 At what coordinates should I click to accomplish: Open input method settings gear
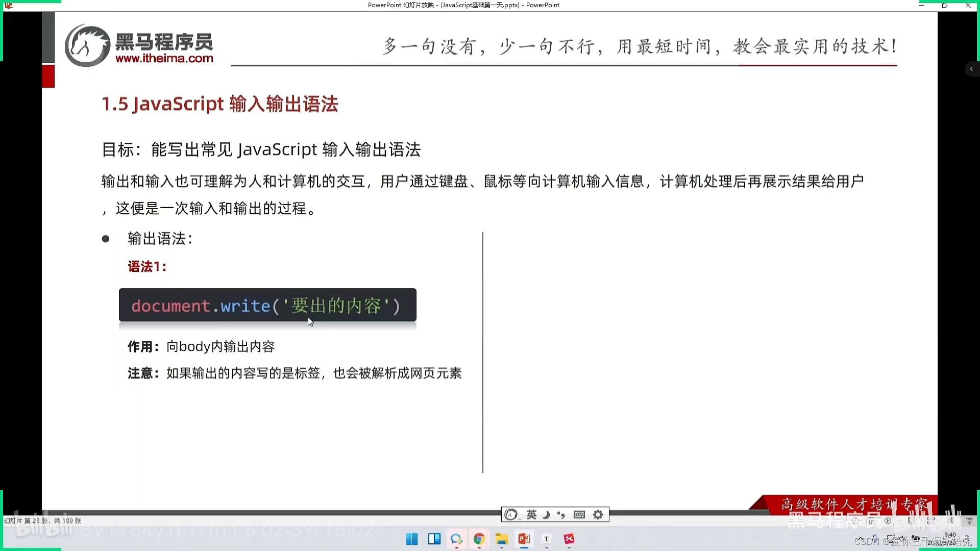coord(598,515)
